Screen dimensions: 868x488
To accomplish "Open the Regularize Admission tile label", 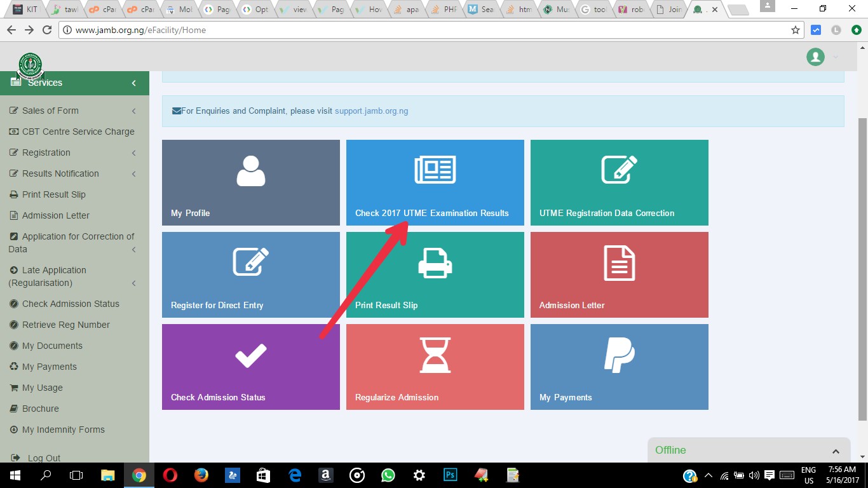I will (x=397, y=397).
